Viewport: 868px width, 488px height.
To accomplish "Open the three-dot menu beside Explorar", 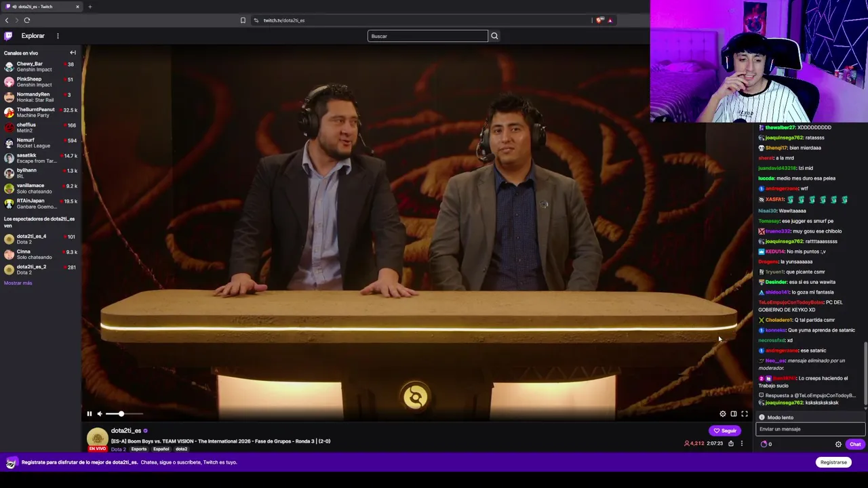I will (x=58, y=36).
